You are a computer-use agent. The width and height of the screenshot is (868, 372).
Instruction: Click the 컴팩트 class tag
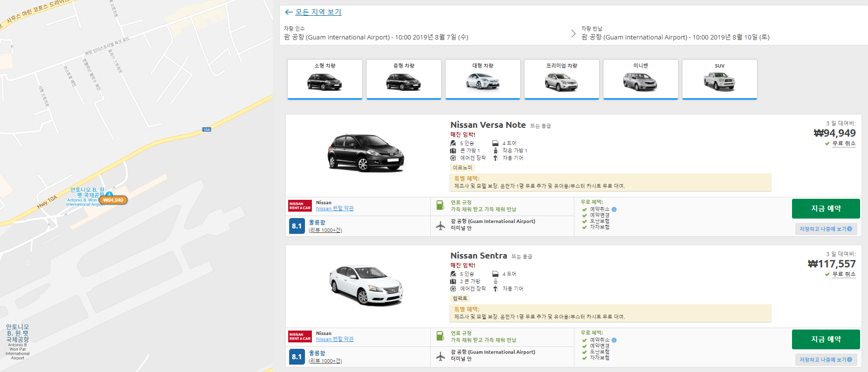coord(460,298)
